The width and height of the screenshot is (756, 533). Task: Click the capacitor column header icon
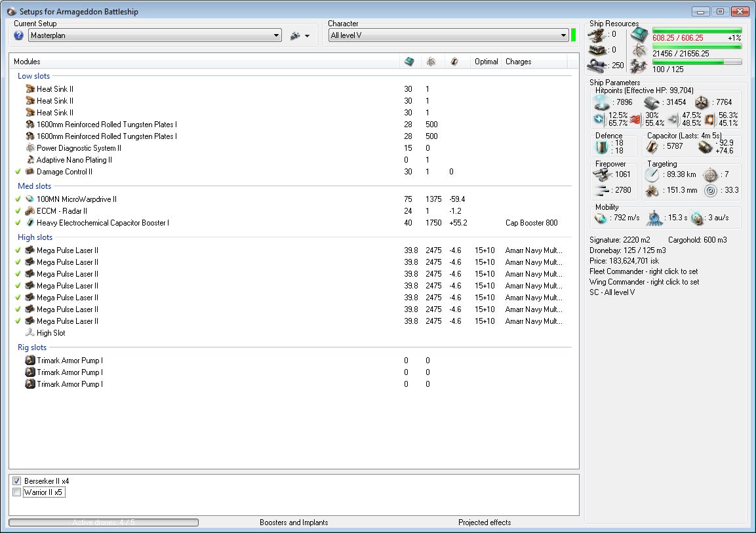tap(454, 62)
